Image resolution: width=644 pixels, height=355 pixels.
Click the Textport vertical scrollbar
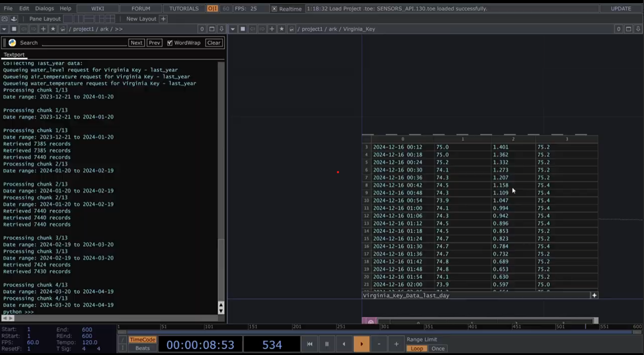(x=221, y=181)
